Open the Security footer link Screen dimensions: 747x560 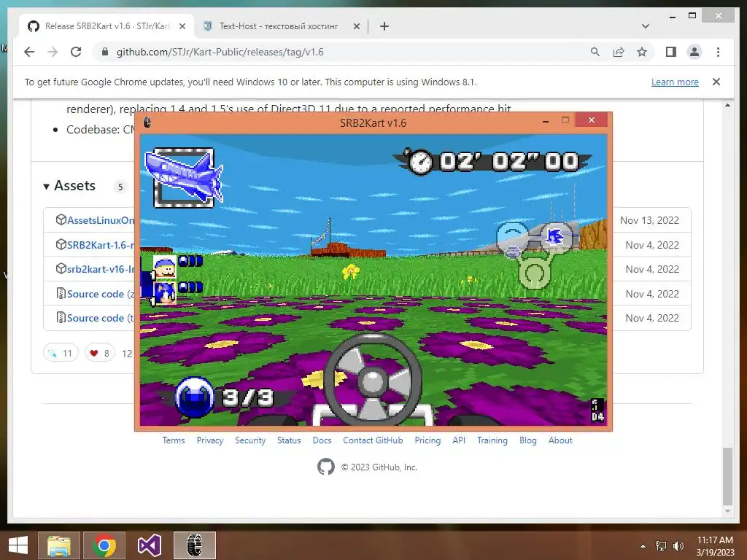click(250, 440)
